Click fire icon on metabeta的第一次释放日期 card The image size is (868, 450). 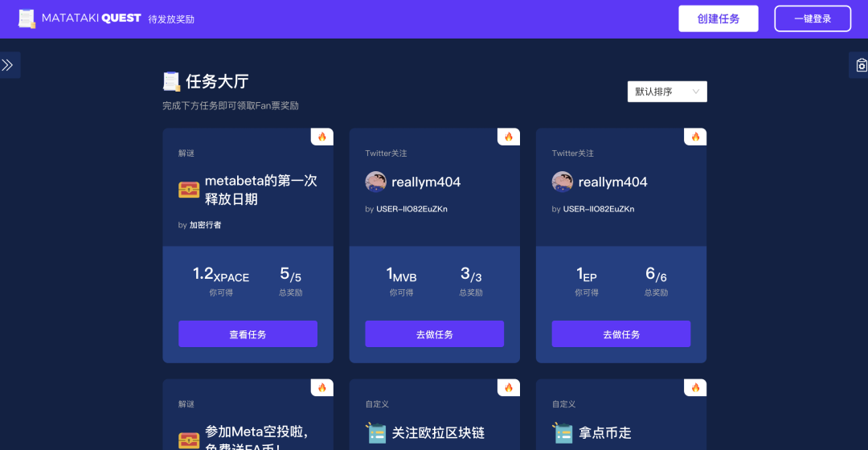click(x=322, y=137)
